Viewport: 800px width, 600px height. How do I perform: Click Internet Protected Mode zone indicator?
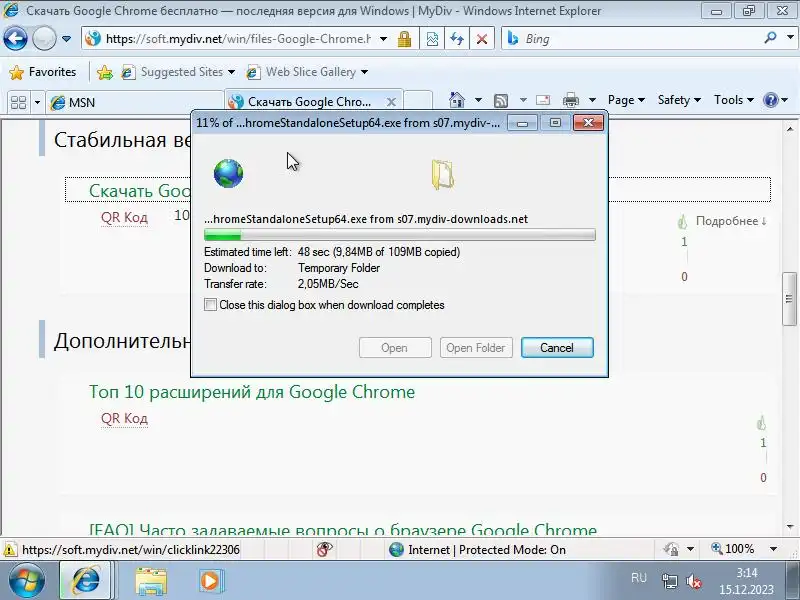[x=477, y=549]
